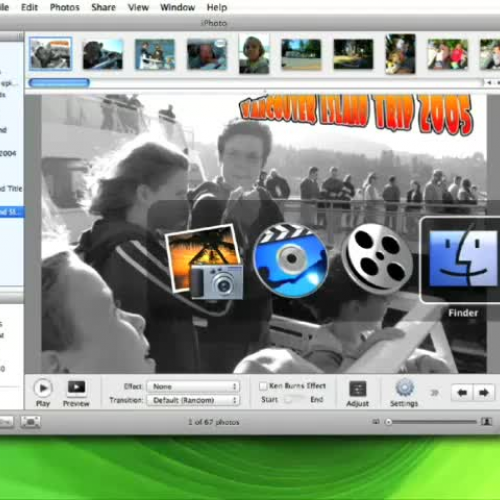Image resolution: width=500 pixels, height=500 pixels.
Task: Open the Photos menu
Action: tap(65, 7)
